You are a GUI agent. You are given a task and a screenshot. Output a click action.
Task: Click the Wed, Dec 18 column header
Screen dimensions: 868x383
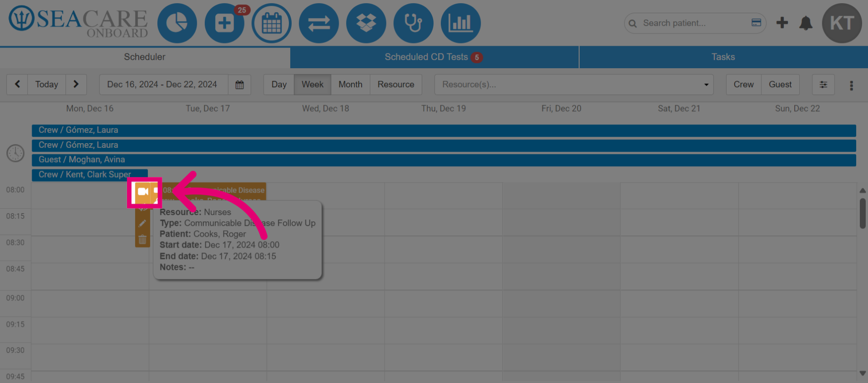[325, 108]
